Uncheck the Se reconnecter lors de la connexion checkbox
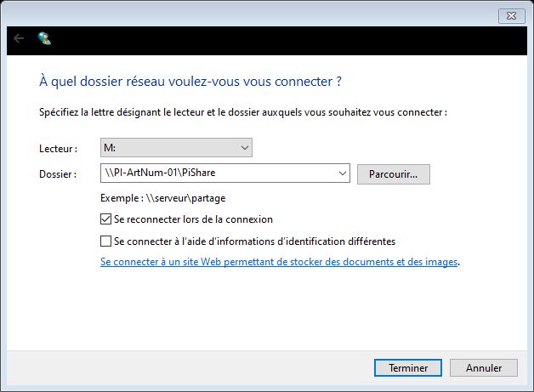The image size is (534, 392). click(x=106, y=219)
